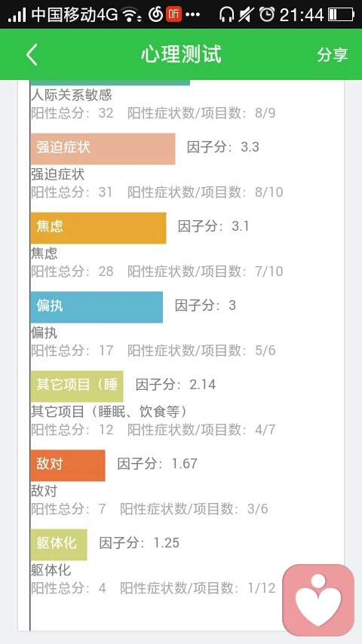
Task: Tap 因子分 3.3 score text
Action: (223, 147)
